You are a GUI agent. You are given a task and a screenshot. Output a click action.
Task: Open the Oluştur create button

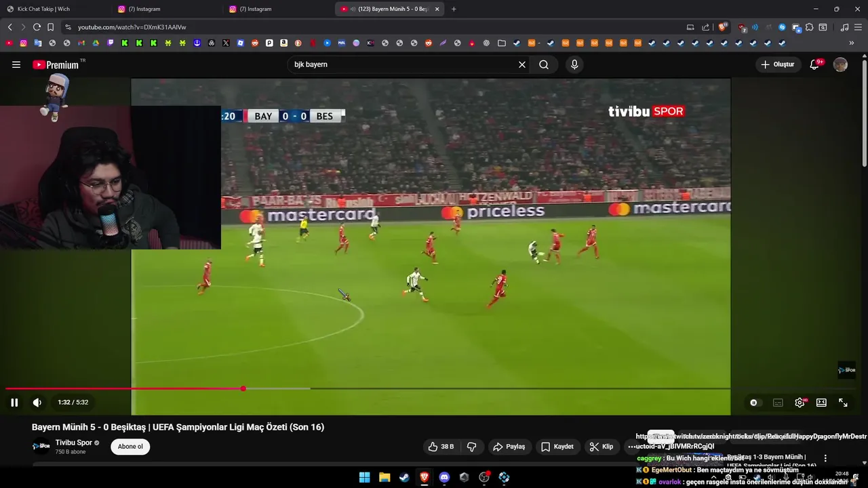click(778, 64)
